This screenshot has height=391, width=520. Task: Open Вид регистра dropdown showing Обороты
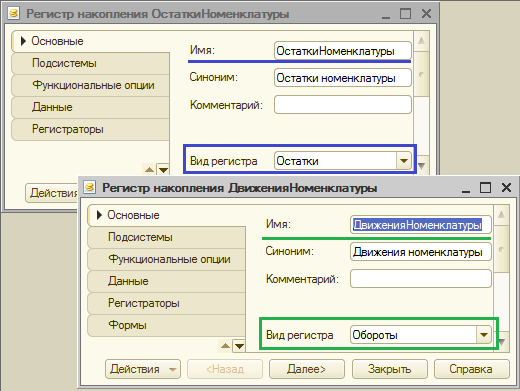pos(484,335)
